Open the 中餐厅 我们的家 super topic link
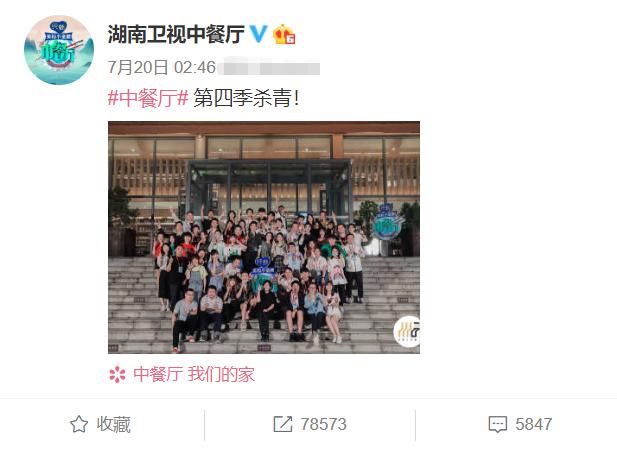 [194, 374]
